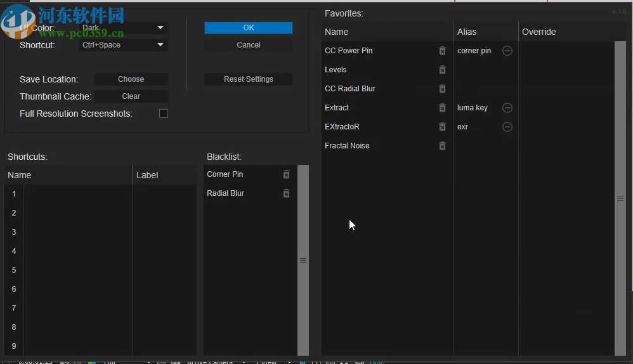
Task: Click the Cancel button
Action: coord(249,45)
